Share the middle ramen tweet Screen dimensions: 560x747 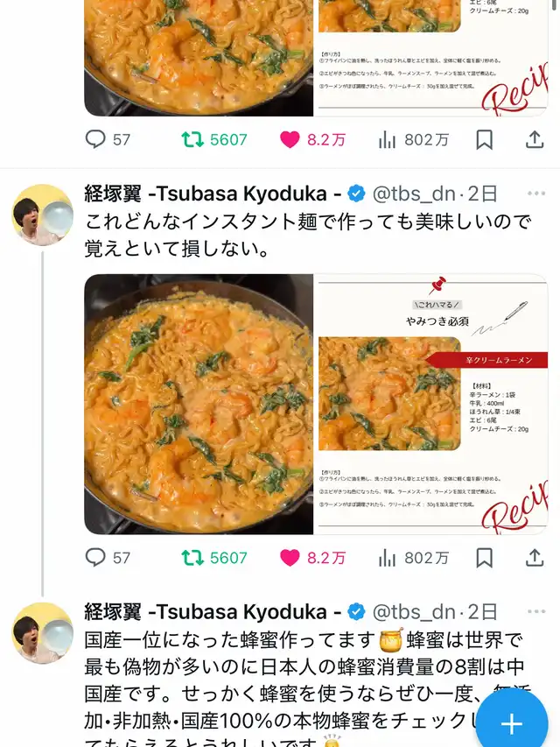[535, 557]
